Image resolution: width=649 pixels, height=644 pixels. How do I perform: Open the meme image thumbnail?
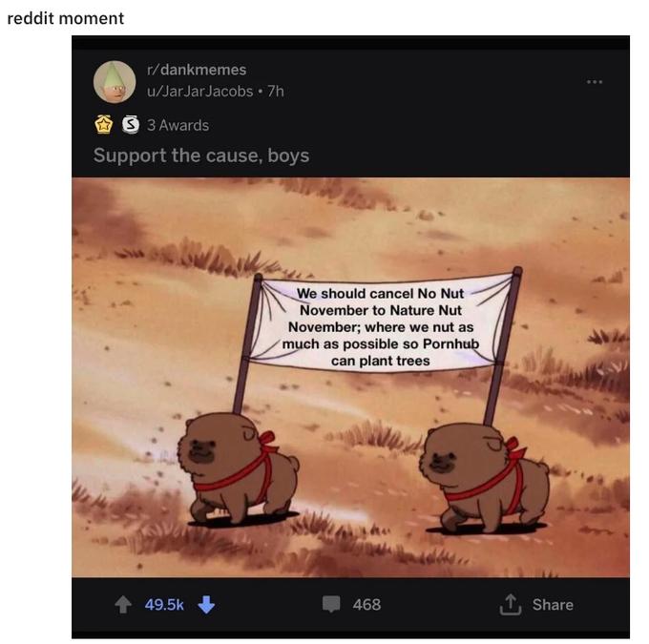point(350,377)
